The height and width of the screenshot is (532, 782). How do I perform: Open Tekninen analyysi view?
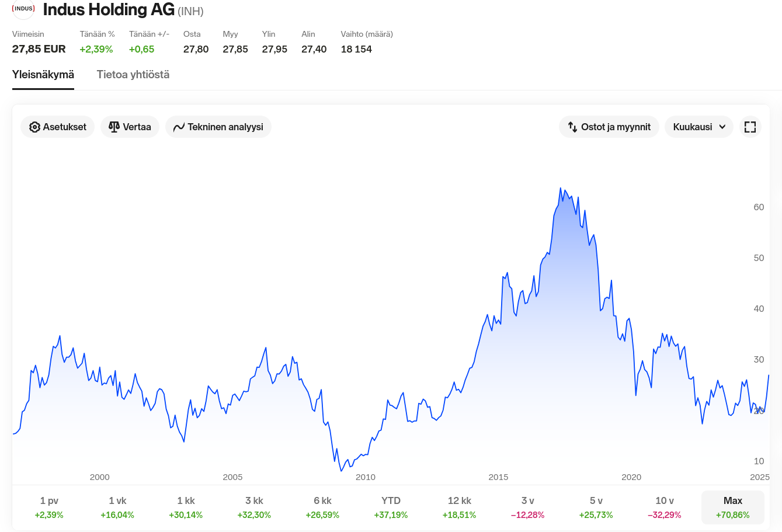tap(218, 127)
